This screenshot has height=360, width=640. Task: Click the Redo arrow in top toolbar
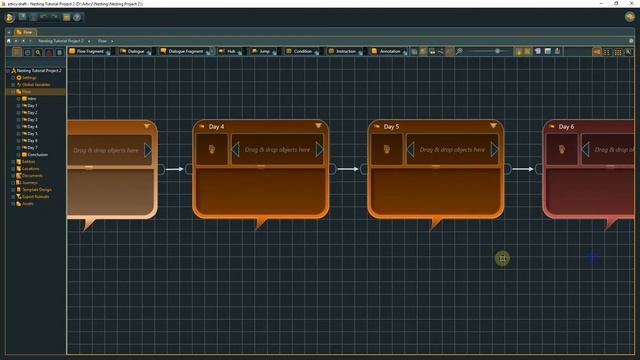54,17
